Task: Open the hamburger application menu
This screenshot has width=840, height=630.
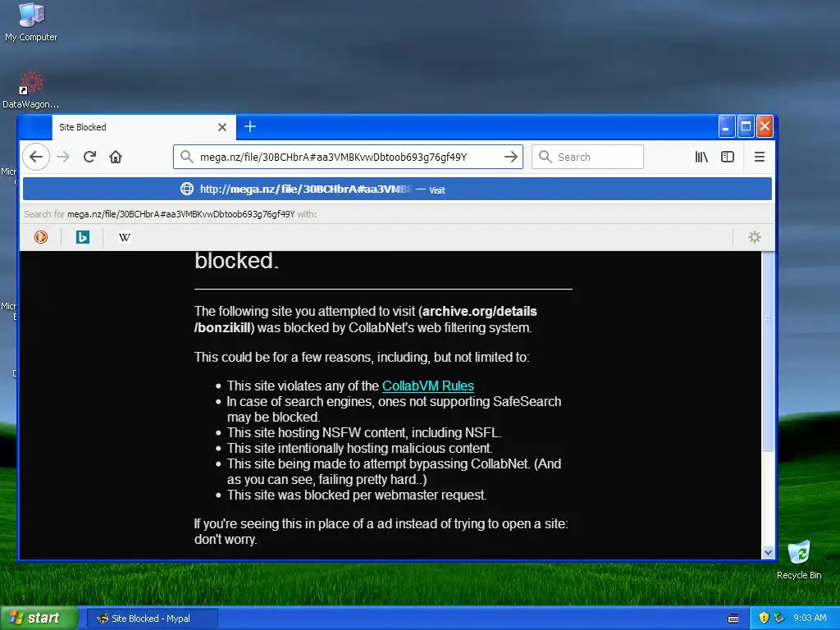Action: tap(759, 157)
